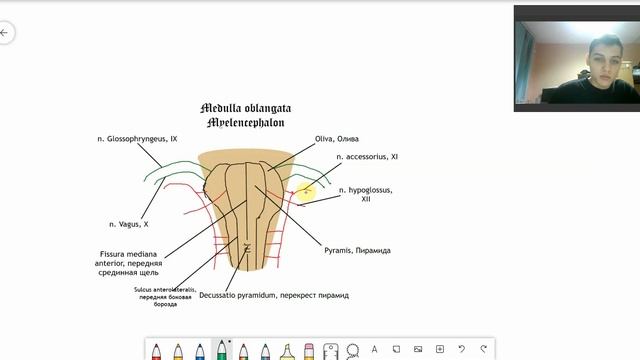Screen dimensions: 640x360
Task: Click the 'Medulla oblangata' title text
Action: (x=246, y=109)
